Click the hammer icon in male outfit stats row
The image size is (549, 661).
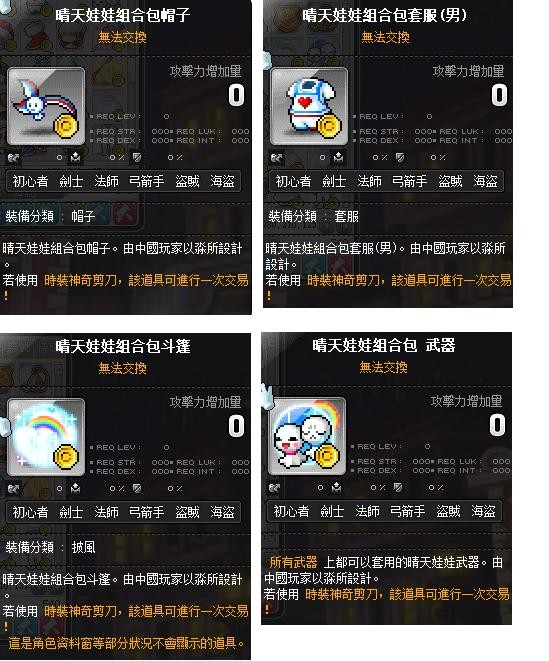[276, 158]
